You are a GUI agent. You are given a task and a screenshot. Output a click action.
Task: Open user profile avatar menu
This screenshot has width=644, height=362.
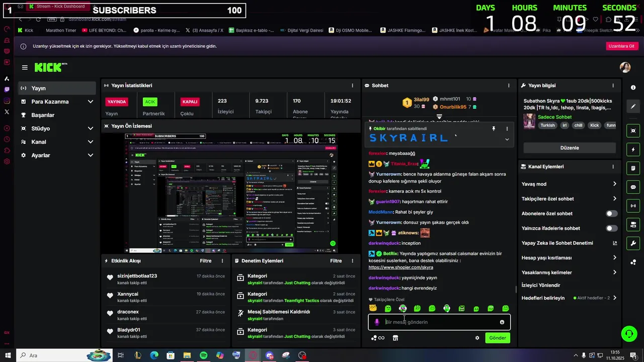625,67
